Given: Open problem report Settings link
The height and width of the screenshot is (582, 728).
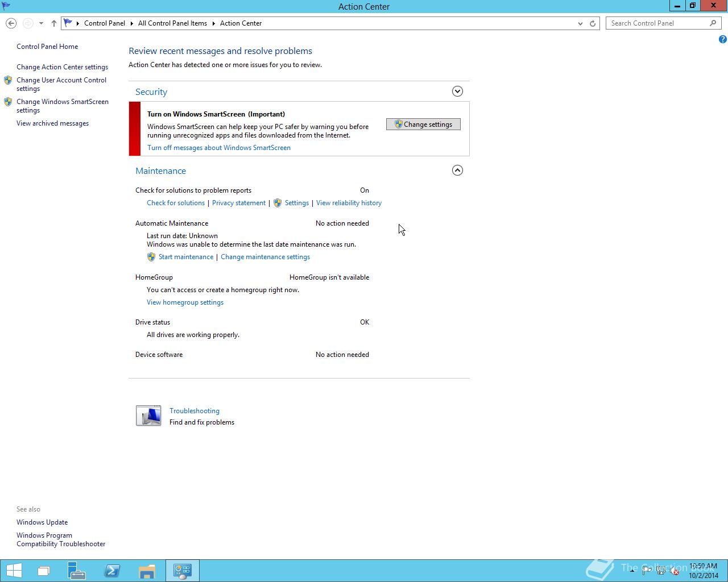Looking at the screenshot, I should (297, 203).
